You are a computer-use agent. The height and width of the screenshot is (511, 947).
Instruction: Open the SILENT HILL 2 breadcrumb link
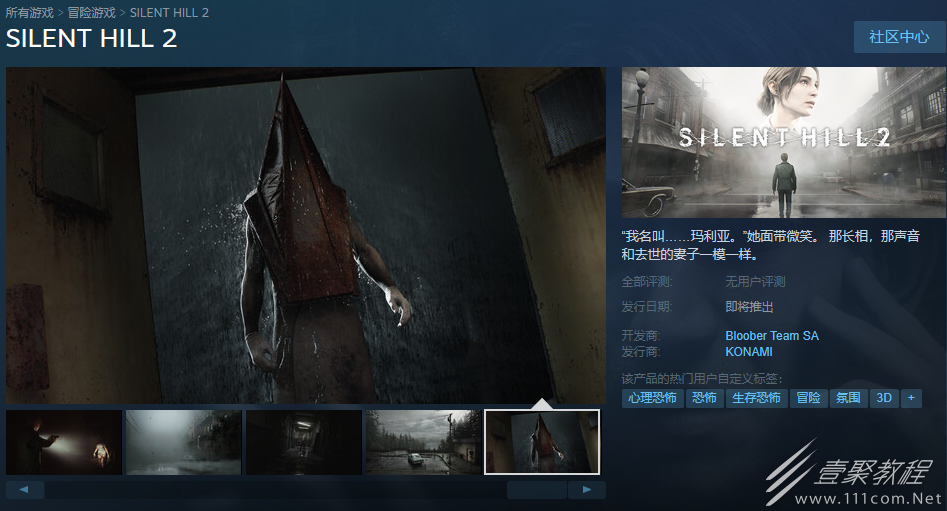169,13
